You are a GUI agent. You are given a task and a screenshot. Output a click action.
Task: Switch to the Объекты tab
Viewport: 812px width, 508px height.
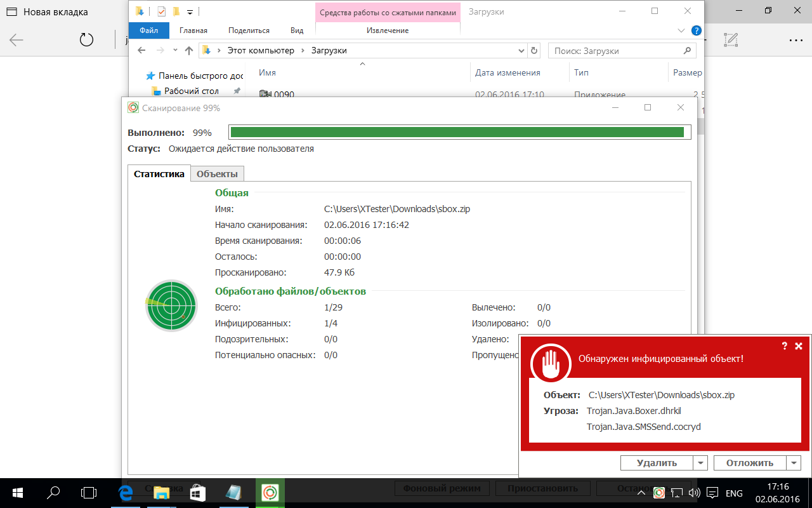click(x=217, y=174)
